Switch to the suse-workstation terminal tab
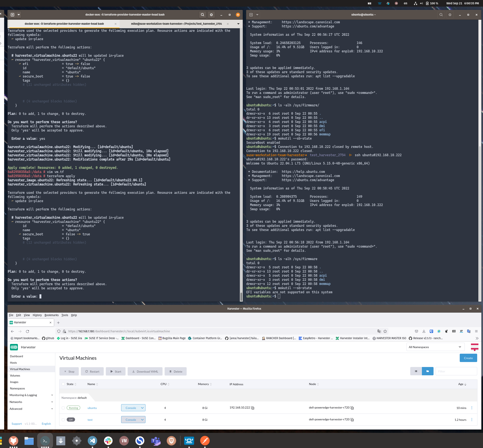The image size is (483, 448). tap(176, 24)
